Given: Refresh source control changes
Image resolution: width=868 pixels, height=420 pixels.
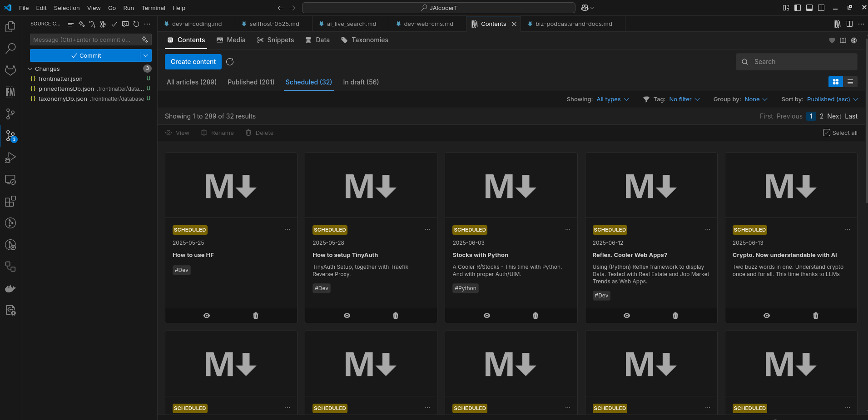Looking at the screenshot, I should point(136,24).
